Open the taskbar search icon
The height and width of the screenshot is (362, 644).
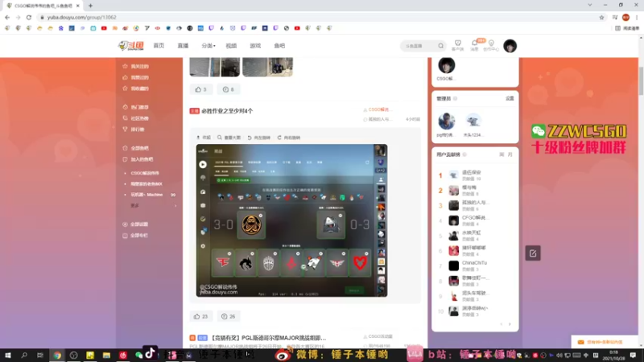(x=24, y=356)
